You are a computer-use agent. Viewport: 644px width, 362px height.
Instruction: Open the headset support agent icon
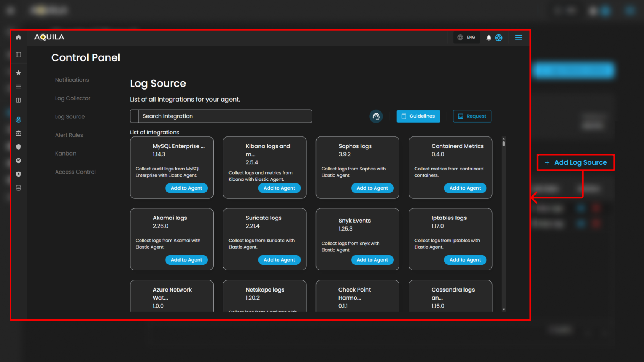click(376, 116)
